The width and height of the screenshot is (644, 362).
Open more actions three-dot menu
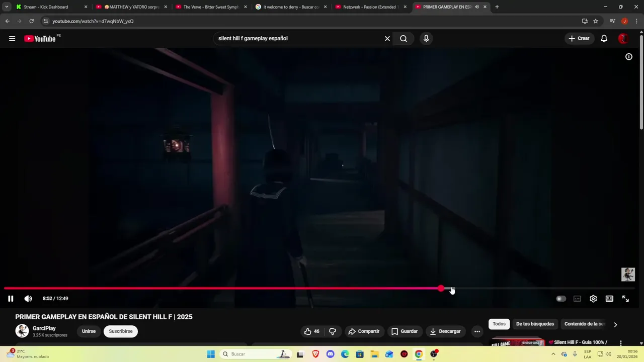[x=477, y=331]
